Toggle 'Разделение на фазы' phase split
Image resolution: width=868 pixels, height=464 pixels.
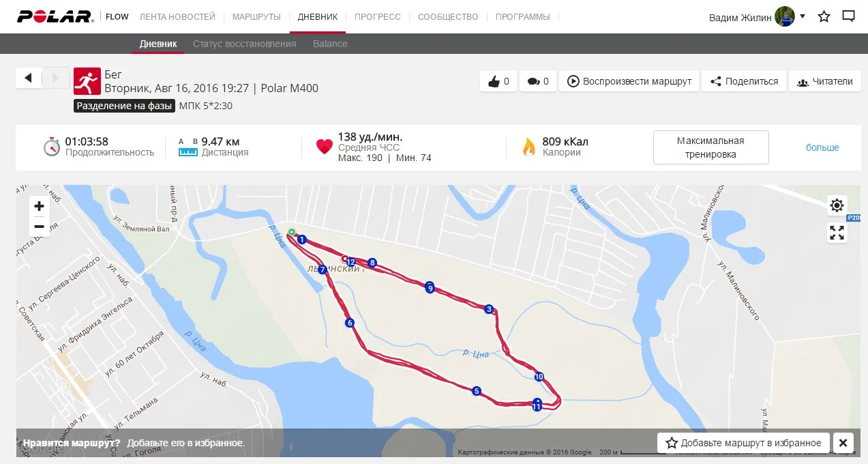click(x=123, y=106)
